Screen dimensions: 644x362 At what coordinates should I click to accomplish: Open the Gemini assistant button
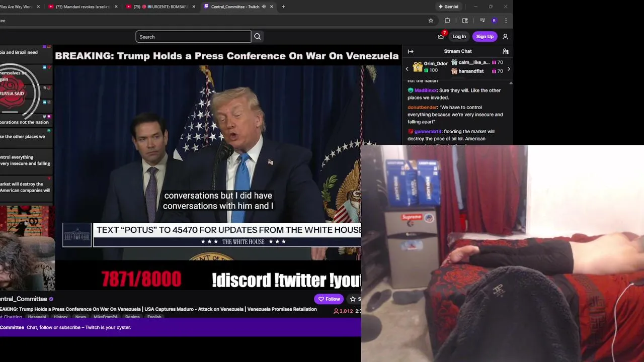448,7
